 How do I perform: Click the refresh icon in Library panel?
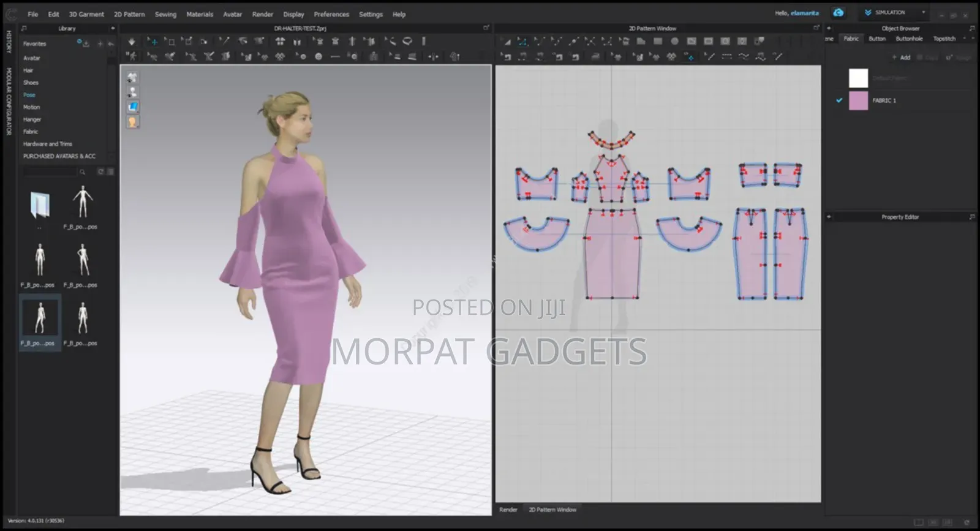pos(101,172)
